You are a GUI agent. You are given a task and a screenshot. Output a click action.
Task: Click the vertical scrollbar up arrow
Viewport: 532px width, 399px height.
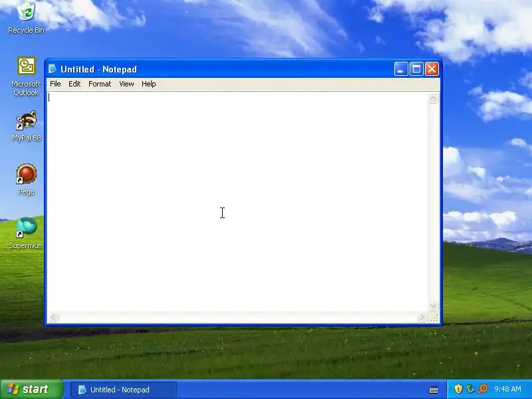[x=434, y=98]
